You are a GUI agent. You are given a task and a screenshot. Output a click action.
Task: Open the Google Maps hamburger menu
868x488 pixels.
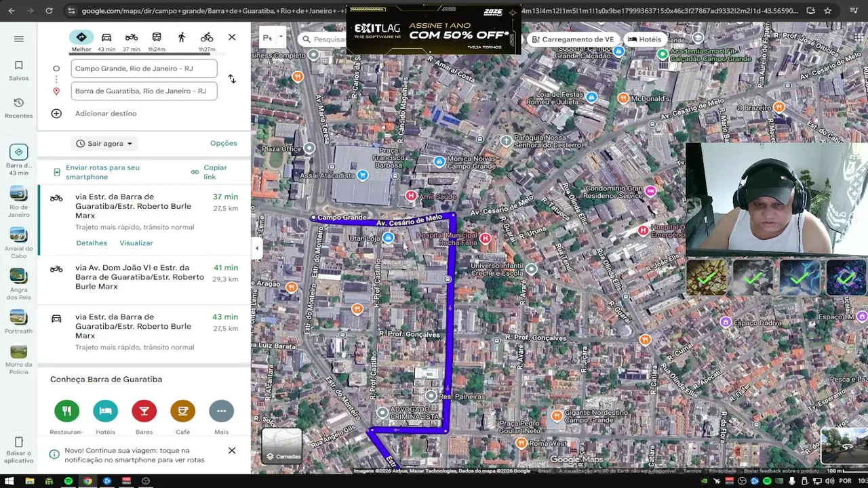tap(18, 39)
